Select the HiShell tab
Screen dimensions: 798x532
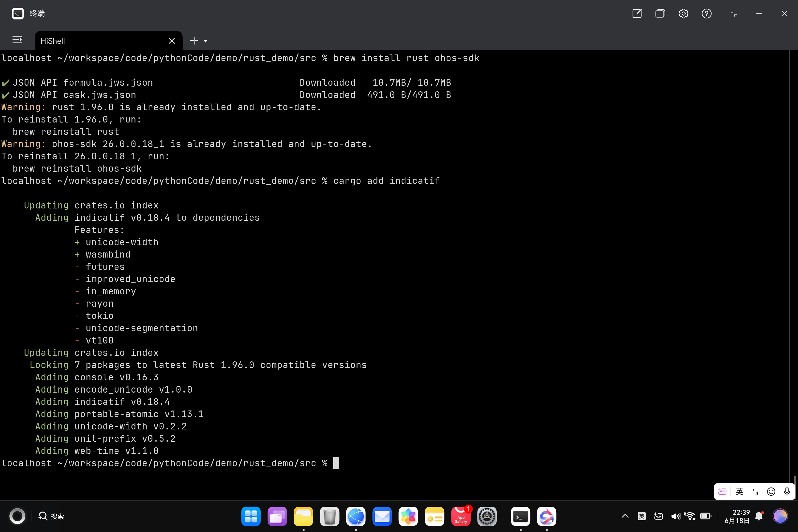108,41
